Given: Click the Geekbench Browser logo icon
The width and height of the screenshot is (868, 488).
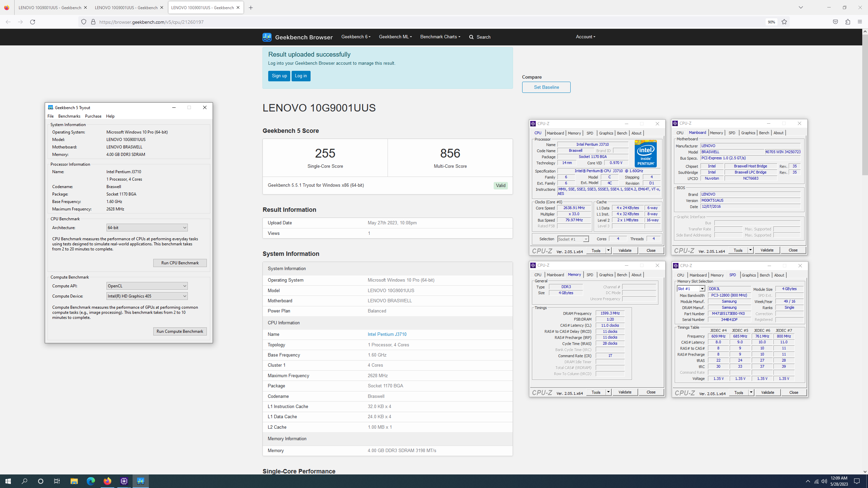Looking at the screenshot, I should pyautogui.click(x=267, y=37).
